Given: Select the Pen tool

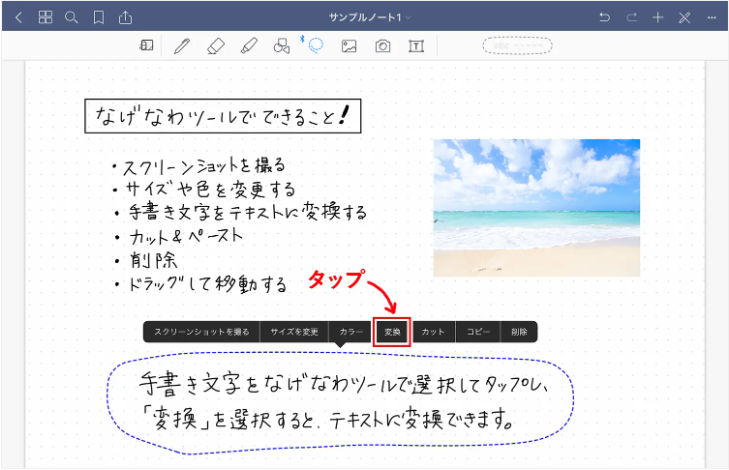Looking at the screenshot, I should point(182,46).
